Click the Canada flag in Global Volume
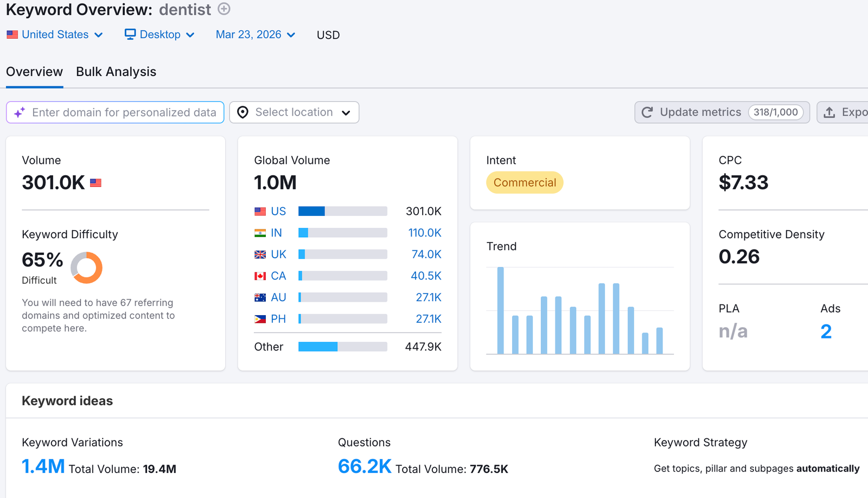Viewport: 868px width, 498px height. (x=260, y=276)
